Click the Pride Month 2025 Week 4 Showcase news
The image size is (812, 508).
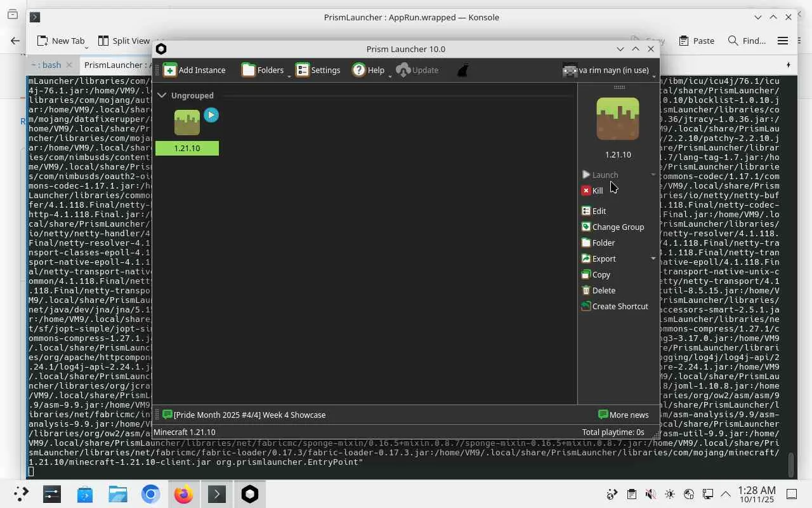click(249, 415)
